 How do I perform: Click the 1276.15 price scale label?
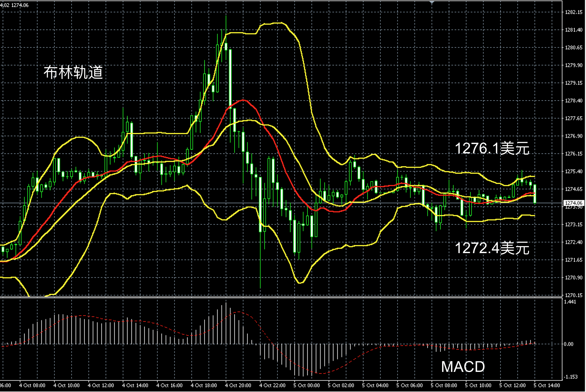point(574,154)
